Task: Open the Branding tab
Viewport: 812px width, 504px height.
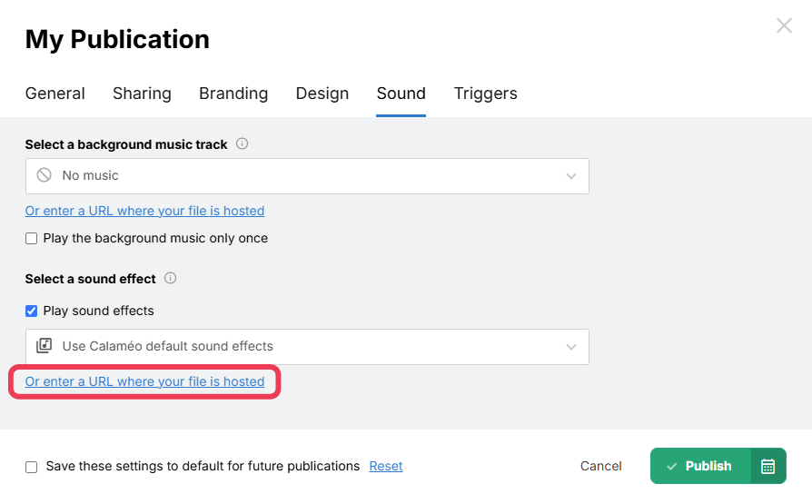Action: pyautogui.click(x=233, y=94)
